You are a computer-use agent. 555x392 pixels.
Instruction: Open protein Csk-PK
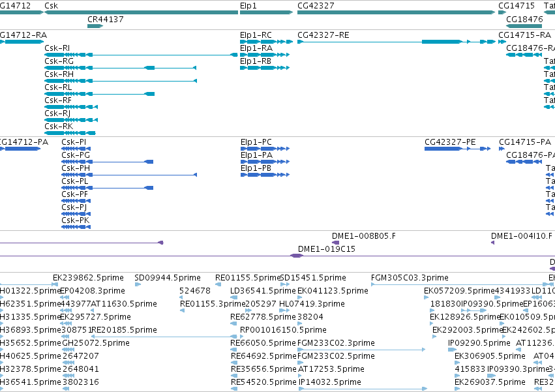click(x=76, y=227)
